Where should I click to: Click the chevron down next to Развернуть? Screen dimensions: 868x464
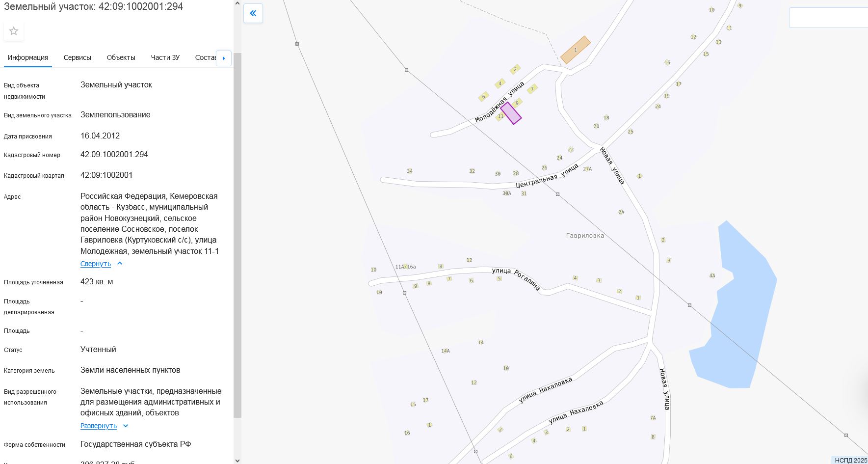[x=126, y=426]
